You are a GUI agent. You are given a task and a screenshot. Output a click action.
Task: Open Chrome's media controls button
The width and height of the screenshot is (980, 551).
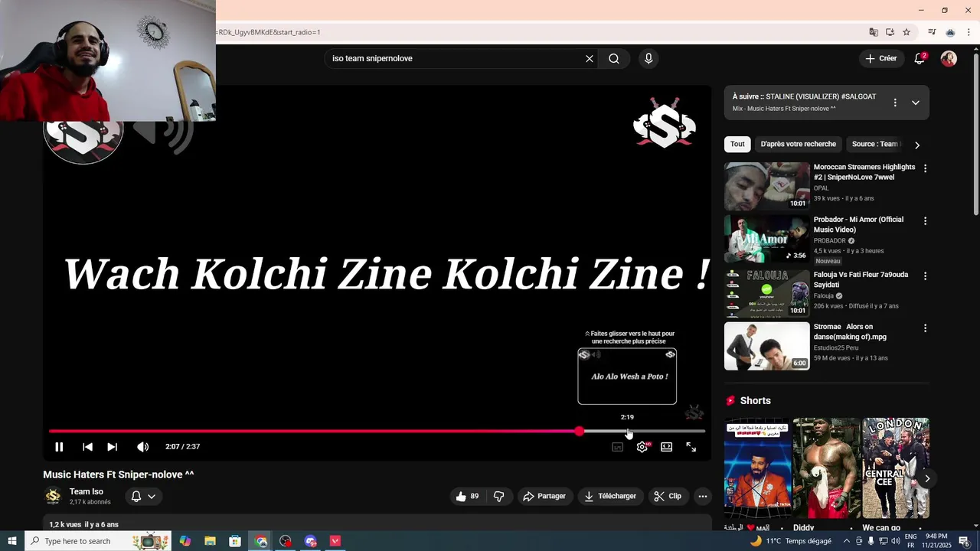tap(932, 32)
